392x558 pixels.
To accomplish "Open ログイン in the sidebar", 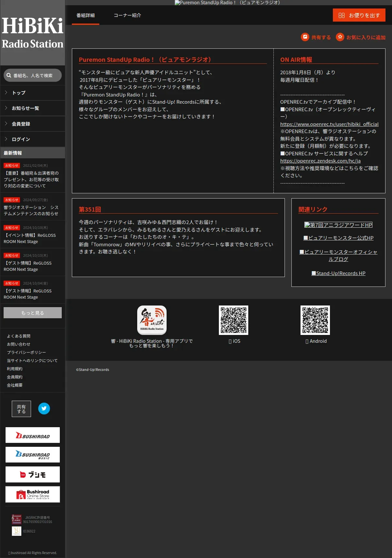I will tap(33, 139).
